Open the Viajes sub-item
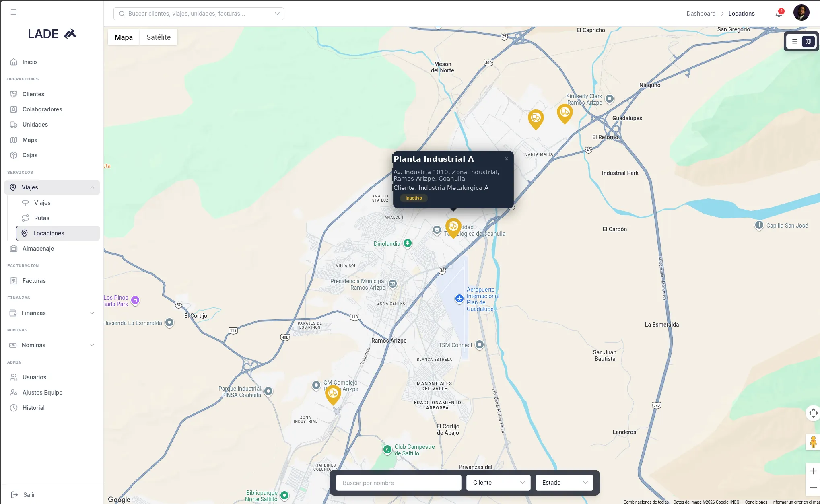The height and width of the screenshot is (504, 820). pos(58,203)
